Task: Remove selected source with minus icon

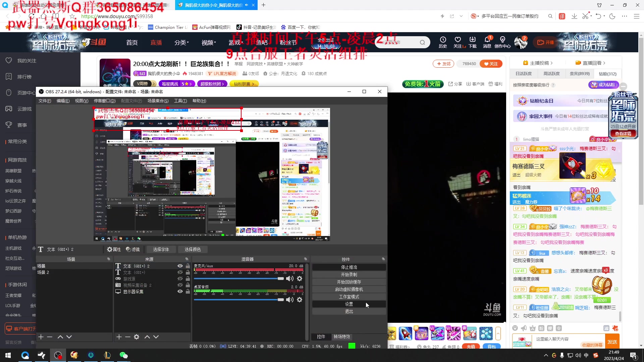Action: 127,337
